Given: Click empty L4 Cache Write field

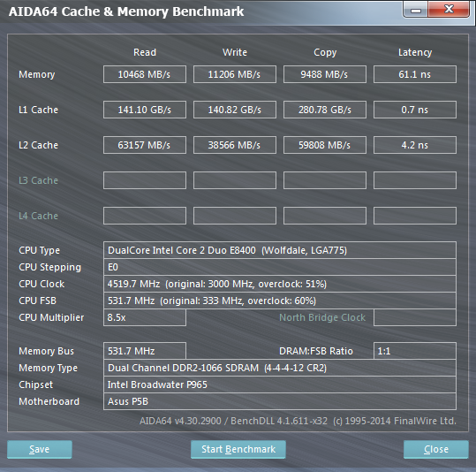Looking at the screenshot, I should pos(235,216).
